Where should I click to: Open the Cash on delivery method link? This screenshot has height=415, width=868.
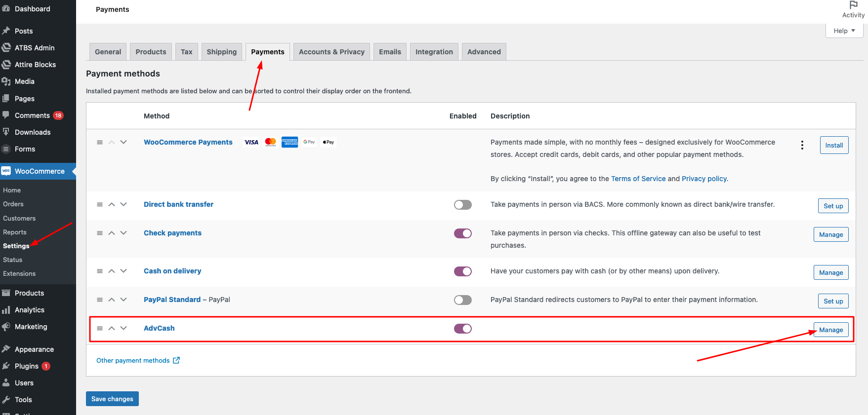pos(172,271)
